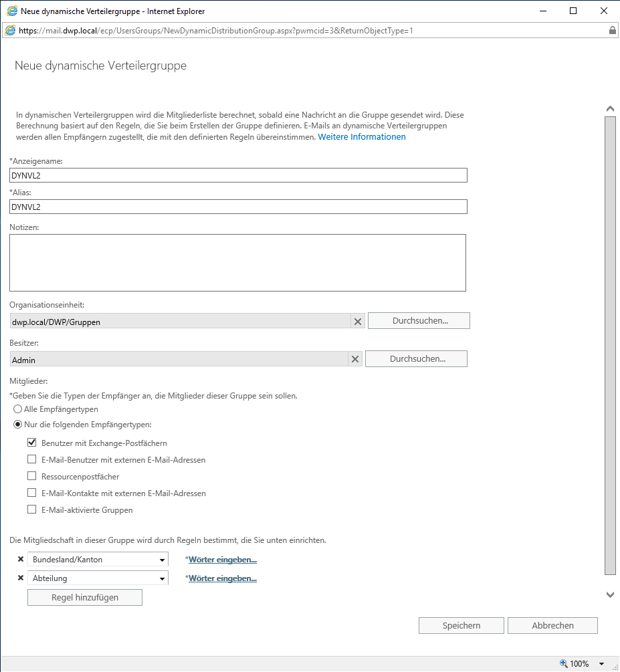This screenshot has width=620, height=672.
Task: Enable Ressourcenpostfächer checkbox
Action: [31, 477]
